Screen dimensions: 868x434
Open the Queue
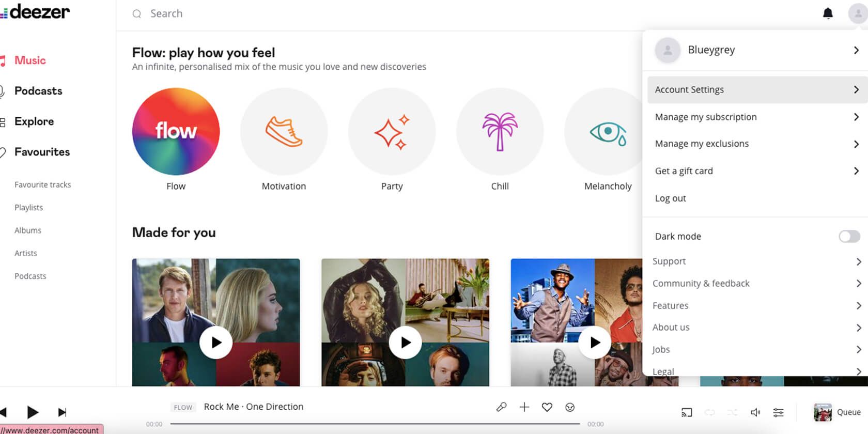coord(848,412)
